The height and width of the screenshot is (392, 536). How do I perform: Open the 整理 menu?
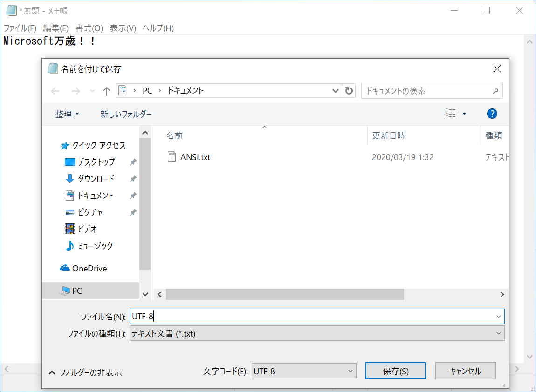[x=67, y=114]
